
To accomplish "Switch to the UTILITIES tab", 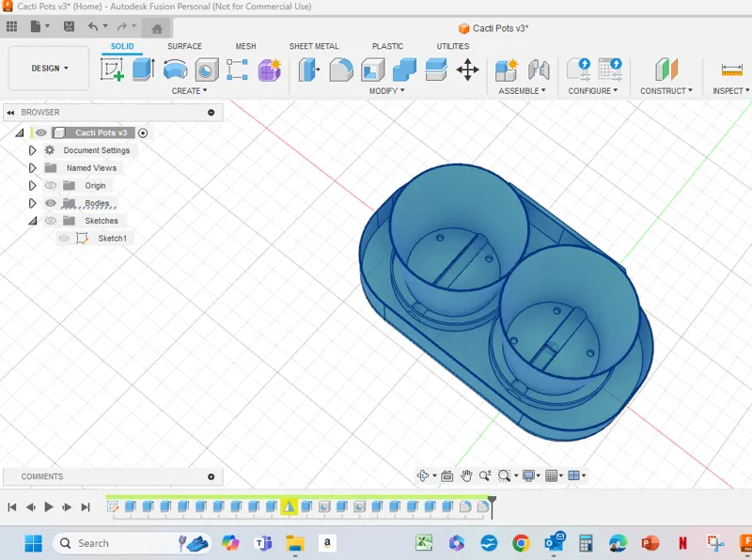I will [453, 46].
